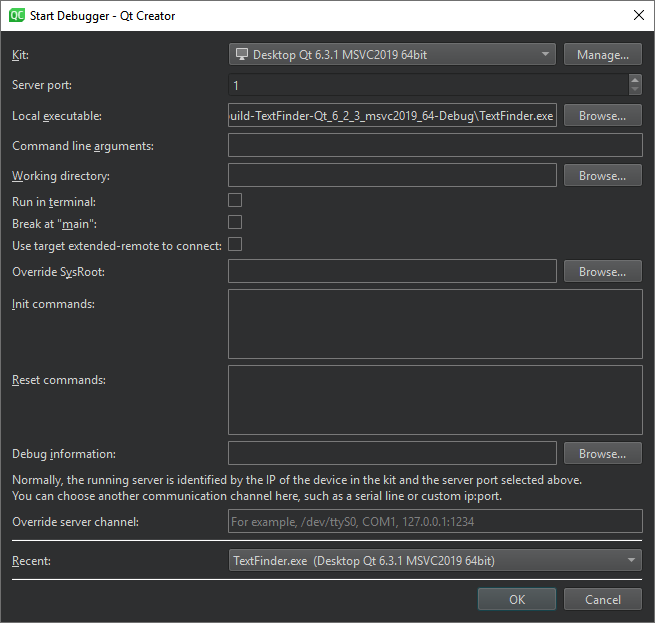The width and height of the screenshot is (655, 623).
Task: Increment the Server port value
Action: (x=635, y=80)
